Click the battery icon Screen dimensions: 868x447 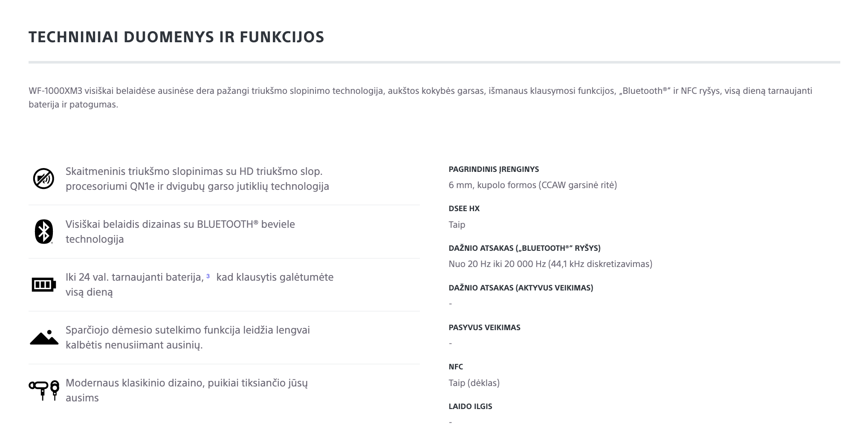43,284
